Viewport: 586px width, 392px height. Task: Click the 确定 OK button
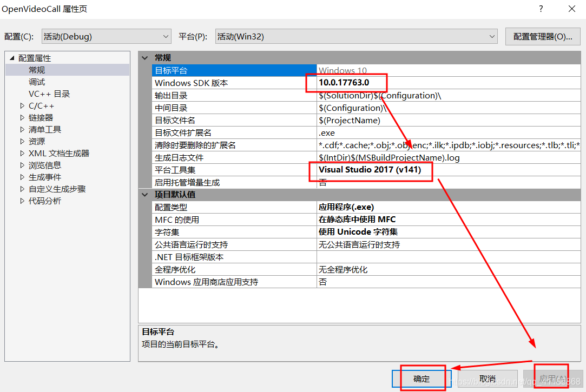point(422,379)
